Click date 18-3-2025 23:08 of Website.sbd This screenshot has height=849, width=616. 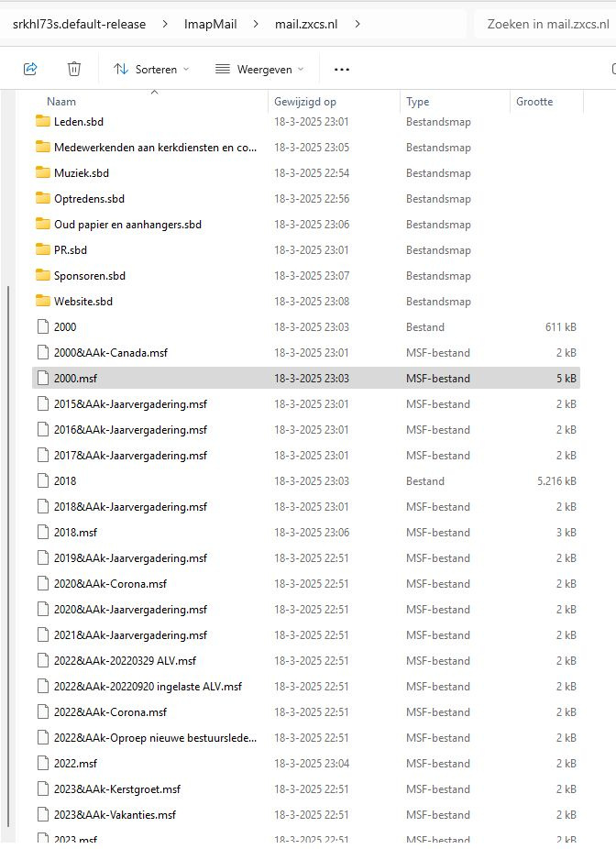tap(312, 302)
